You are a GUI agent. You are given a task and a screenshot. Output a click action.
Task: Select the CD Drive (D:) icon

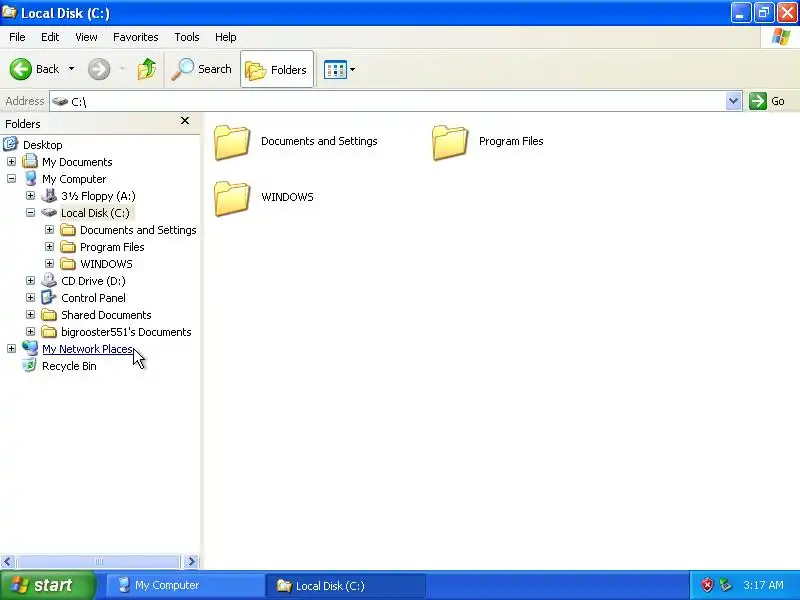coord(49,280)
